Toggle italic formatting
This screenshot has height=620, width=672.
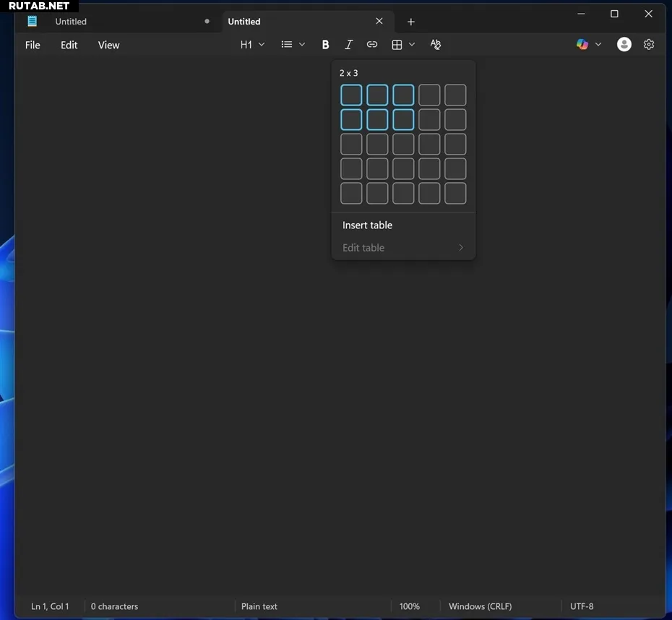tap(348, 45)
